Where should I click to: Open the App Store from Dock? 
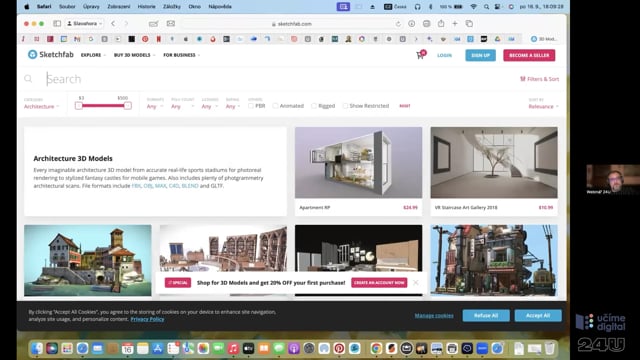click(158, 348)
